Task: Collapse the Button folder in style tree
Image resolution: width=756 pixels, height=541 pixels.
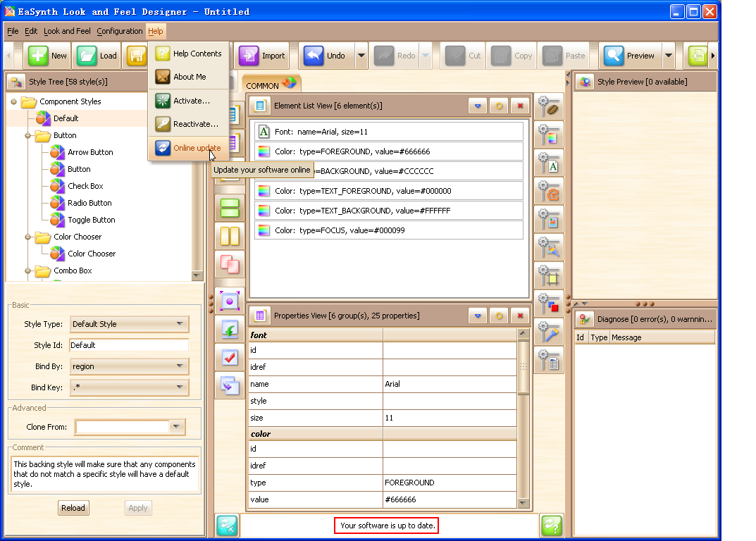Action: (28, 135)
